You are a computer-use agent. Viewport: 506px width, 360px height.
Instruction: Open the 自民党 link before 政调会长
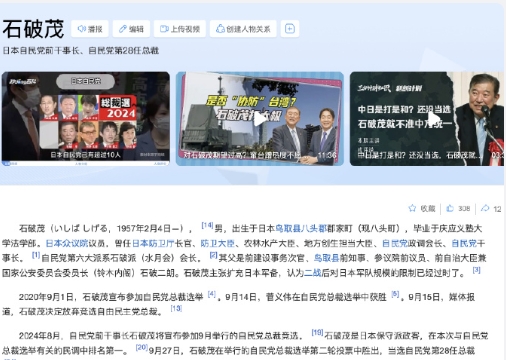[395, 244]
